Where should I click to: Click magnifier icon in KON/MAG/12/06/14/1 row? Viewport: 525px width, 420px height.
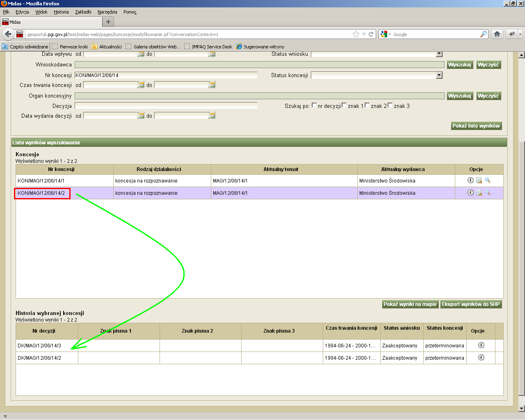(x=487, y=180)
